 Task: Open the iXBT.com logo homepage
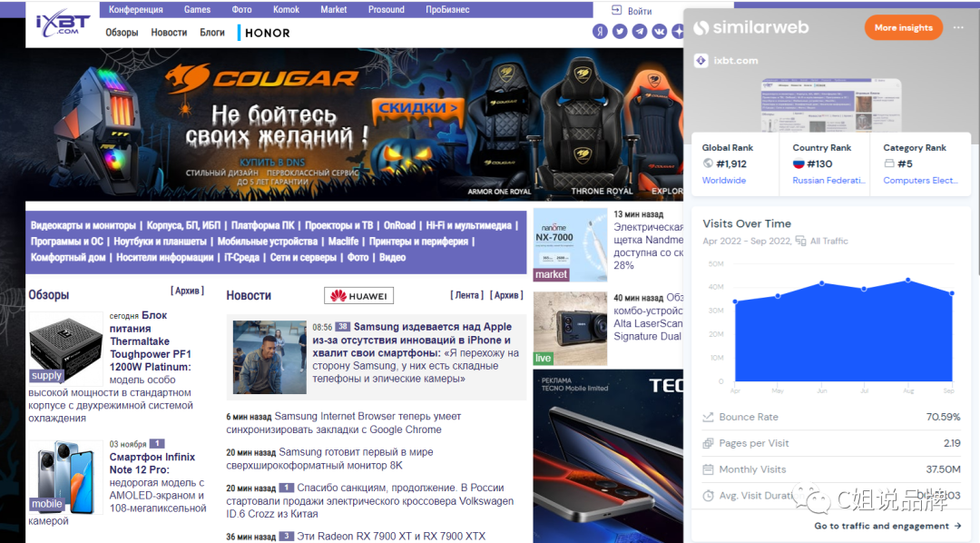click(63, 23)
